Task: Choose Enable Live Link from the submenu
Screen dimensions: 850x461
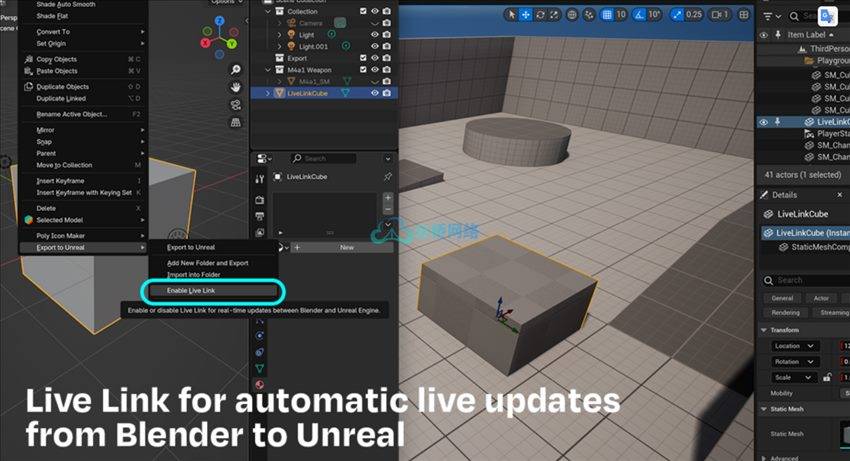Action: [x=213, y=291]
